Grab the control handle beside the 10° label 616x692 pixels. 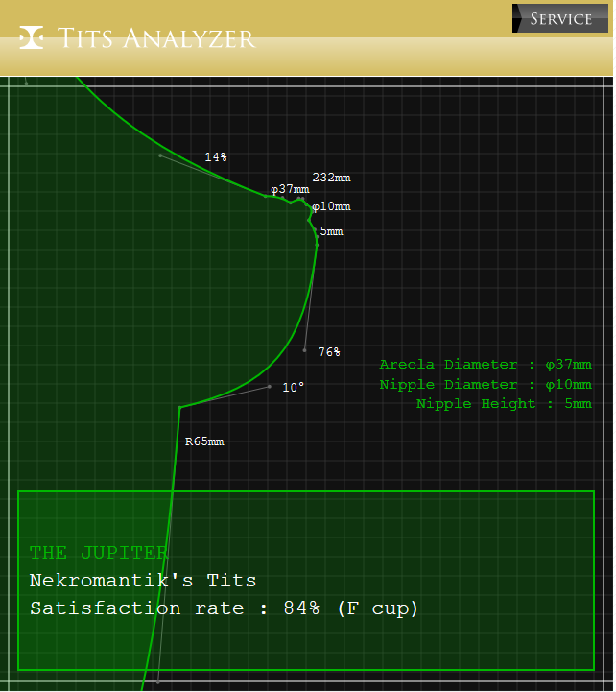tap(270, 388)
